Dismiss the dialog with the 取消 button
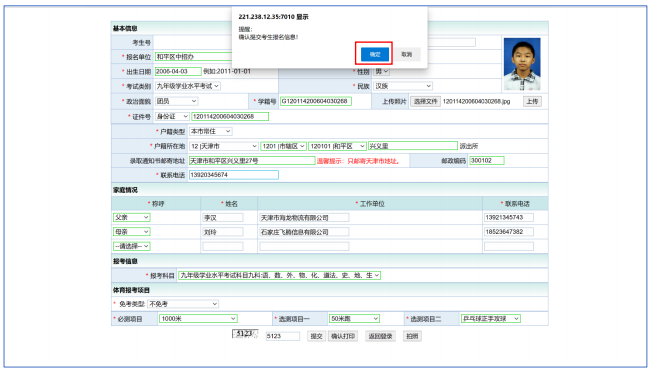This screenshot has height=374, width=650. click(406, 54)
